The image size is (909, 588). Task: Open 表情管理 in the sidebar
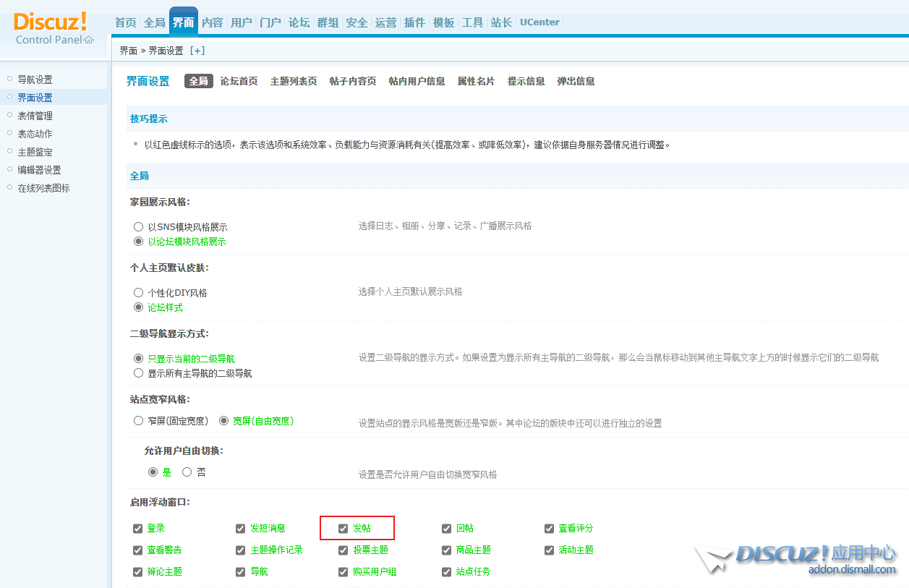click(35, 116)
